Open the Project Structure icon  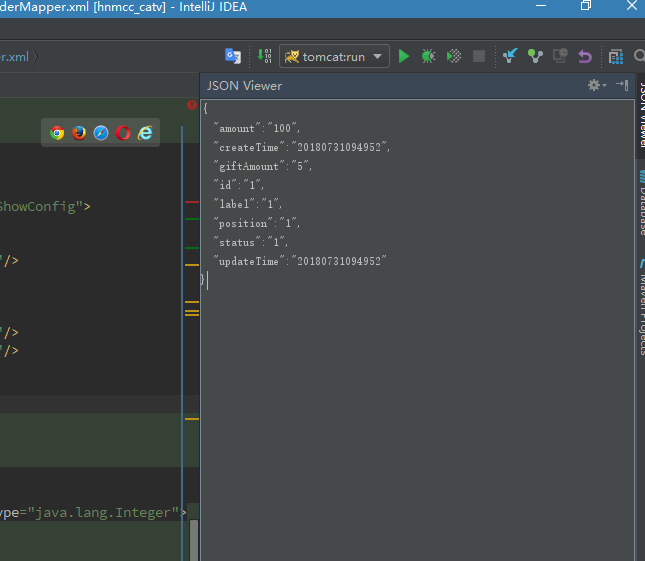[x=616, y=56]
